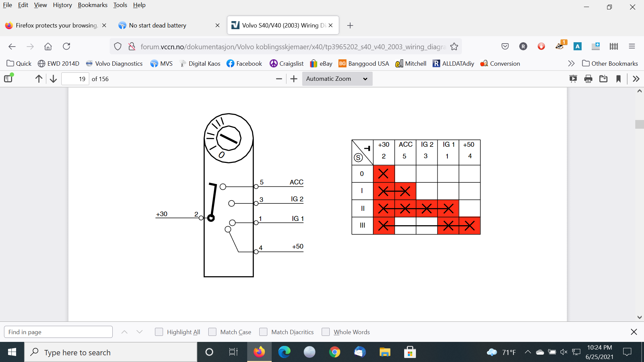Expand the PDF tools chevron menu

pos(636,79)
